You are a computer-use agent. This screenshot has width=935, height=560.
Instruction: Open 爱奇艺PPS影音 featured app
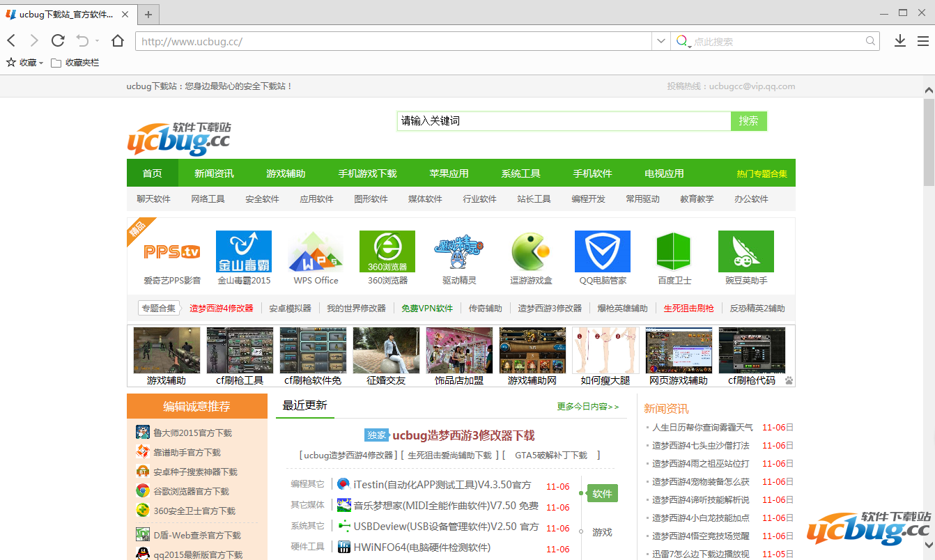pos(171,251)
